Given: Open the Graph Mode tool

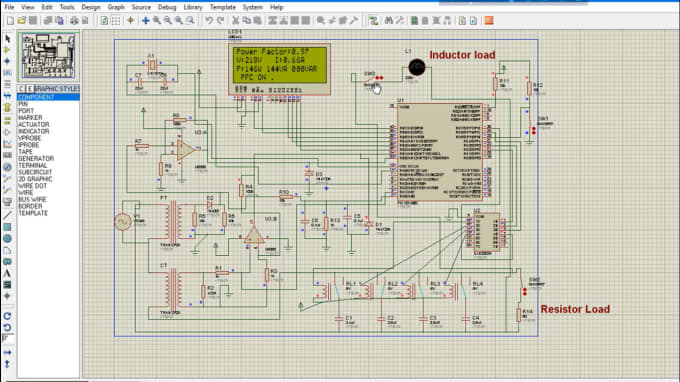Looking at the screenshot, I should tap(7, 144).
